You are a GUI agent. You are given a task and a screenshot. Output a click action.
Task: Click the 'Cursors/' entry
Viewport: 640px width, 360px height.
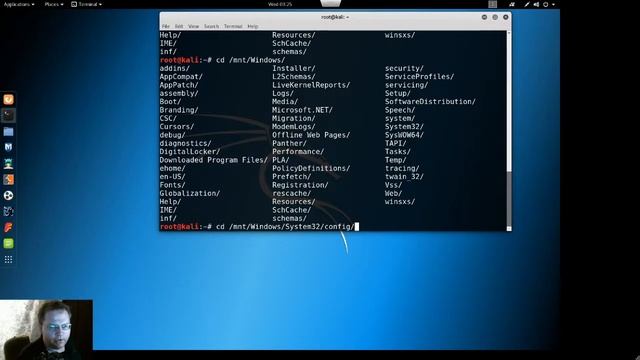coord(176,127)
